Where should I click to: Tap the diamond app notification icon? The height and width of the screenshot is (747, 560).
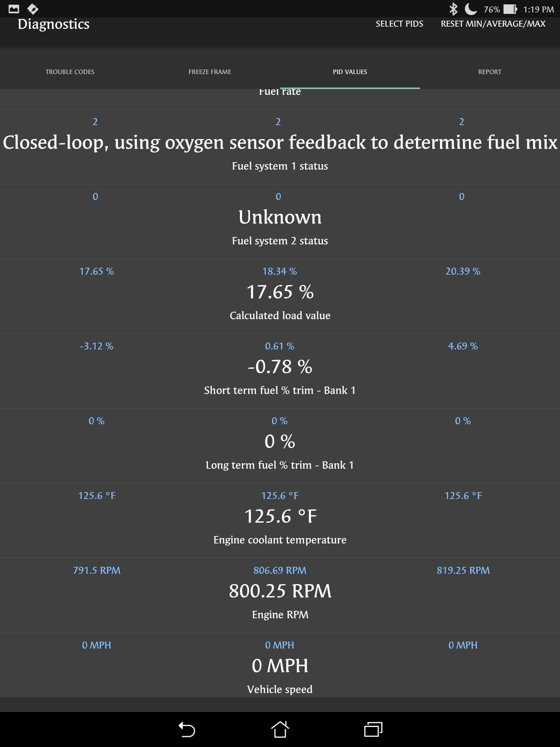point(33,9)
